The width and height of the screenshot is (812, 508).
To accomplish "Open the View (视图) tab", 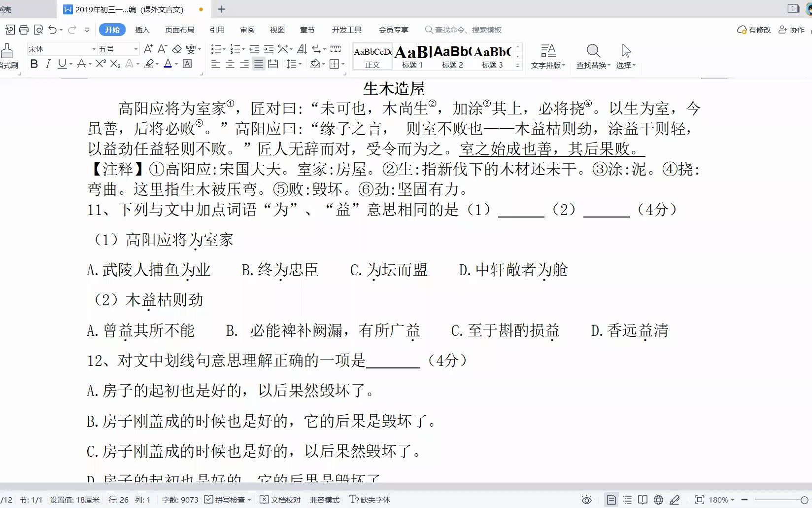I will click(277, 30).
